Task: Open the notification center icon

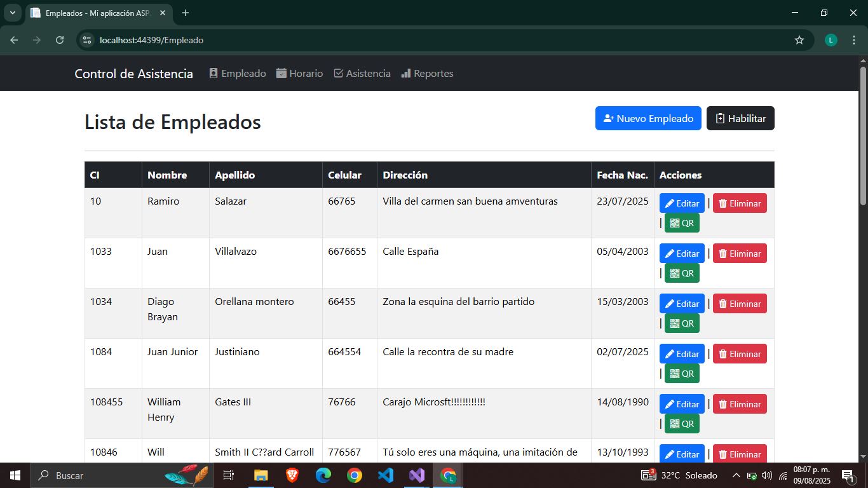Action: tap(849, 475)
